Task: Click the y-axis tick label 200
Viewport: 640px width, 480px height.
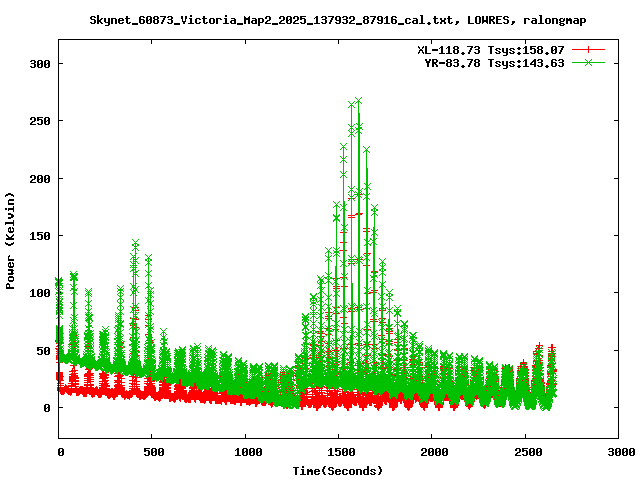Action: [x=40, y=179]
